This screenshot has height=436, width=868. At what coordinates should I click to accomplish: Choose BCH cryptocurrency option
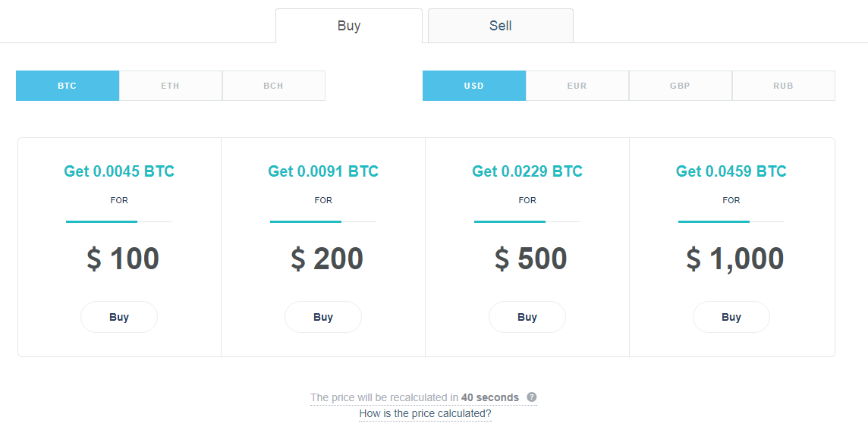click(273, 86)
